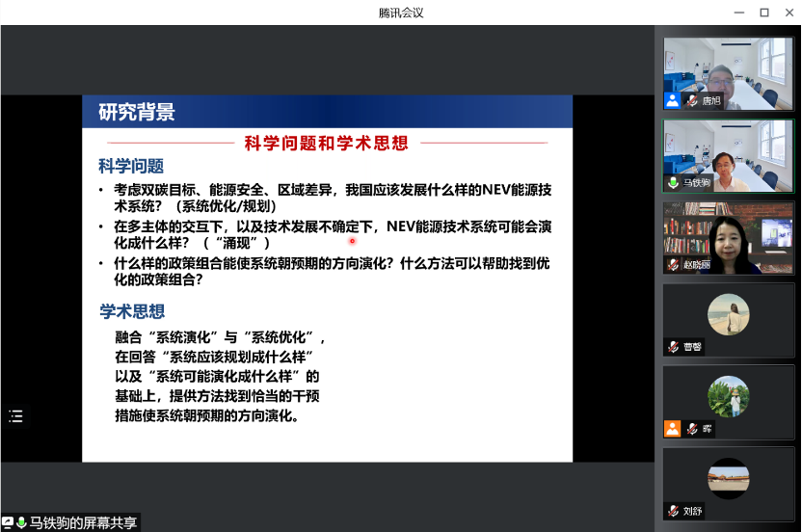The width and height of the screenshot is (802, 532).
Task: Click 晖's round avatar picture
Action: pos(728,396)
